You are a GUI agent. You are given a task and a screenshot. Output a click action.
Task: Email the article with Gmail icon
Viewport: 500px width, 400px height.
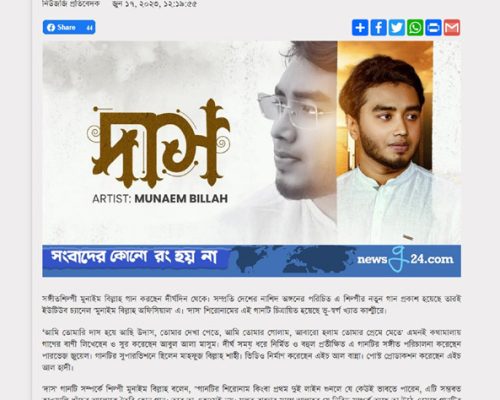452,27
